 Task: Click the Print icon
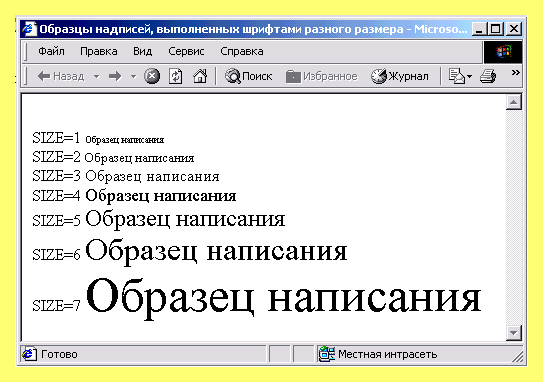click(488, 76)
